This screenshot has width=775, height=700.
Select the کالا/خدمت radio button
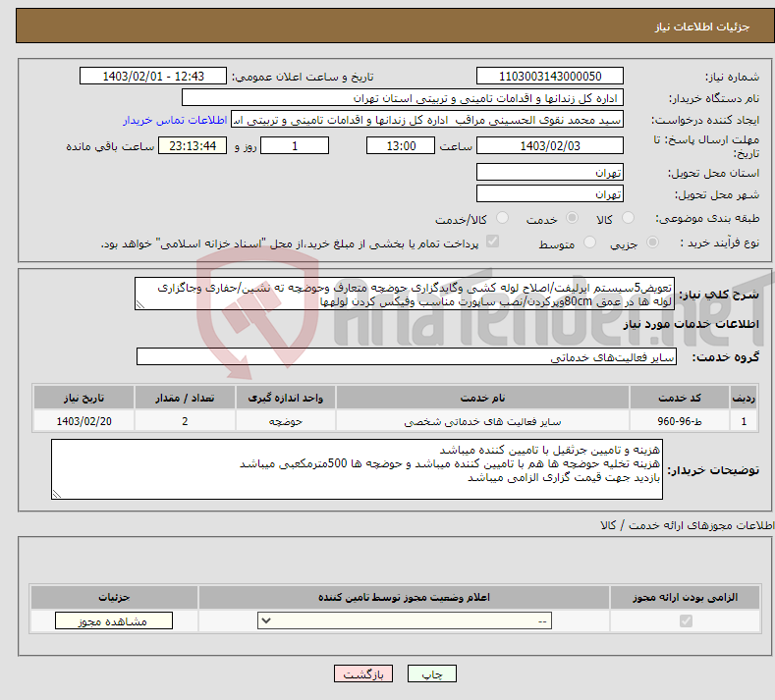(502, 218)
